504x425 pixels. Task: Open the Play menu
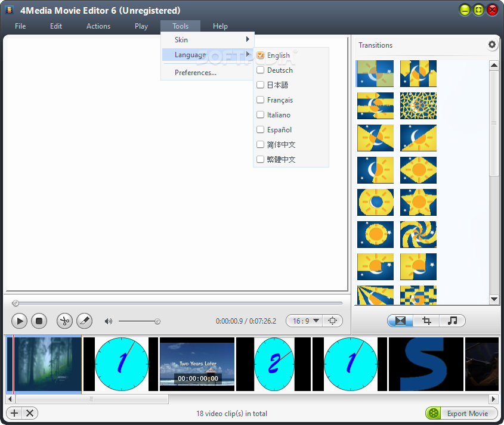pyautogui.click(x=141, y=26)
